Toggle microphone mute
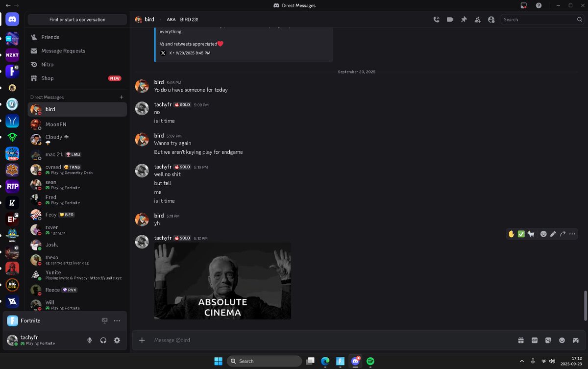Viewport: 588px width, 369px height. pos(89,340)
